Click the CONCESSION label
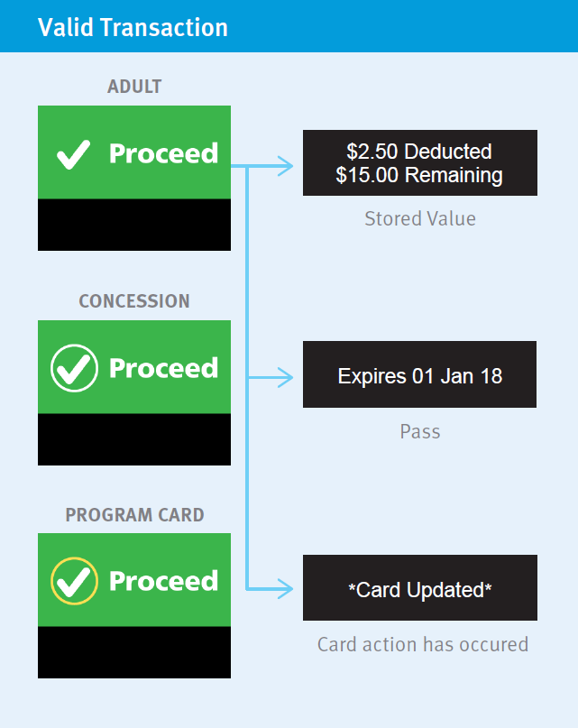The width and height of the screenshot is (578, 728). pyautogui.click(x=134, y=301)
